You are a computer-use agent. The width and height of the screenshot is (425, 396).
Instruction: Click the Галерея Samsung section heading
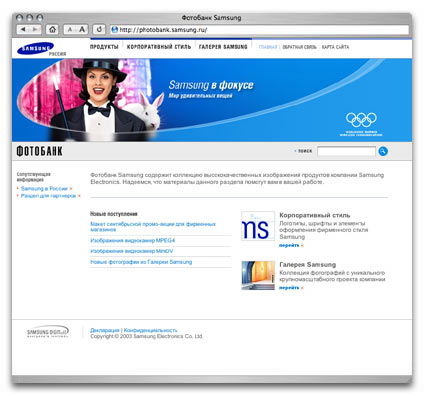click(307, 265)
